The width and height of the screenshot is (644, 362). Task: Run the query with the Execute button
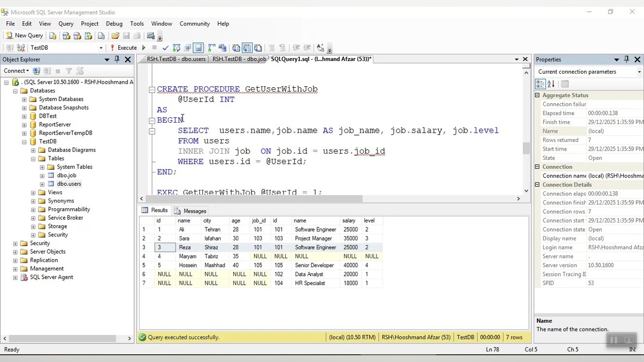(x=123, y=47)
